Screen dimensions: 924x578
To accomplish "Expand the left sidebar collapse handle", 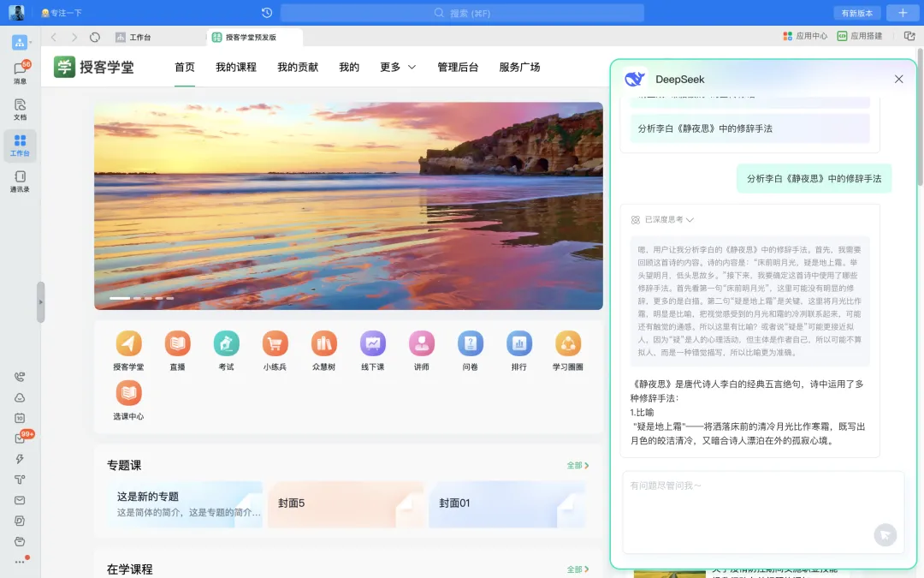I will pos(40,302).
